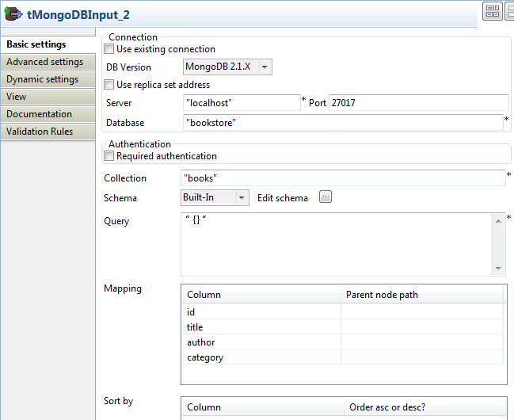Focus the Database text field
The height and width of the screenshot is (420, 514).
click(x=342, y=123)
